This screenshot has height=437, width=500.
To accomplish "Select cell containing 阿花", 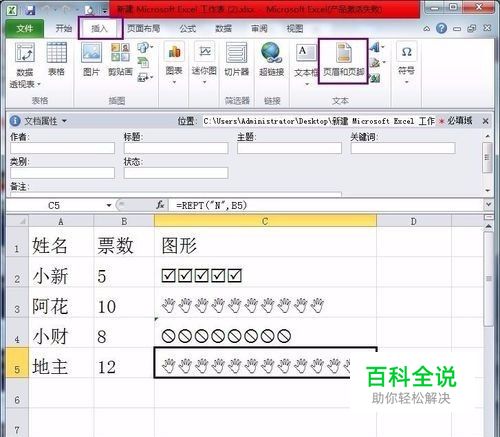I will [61, 303].
